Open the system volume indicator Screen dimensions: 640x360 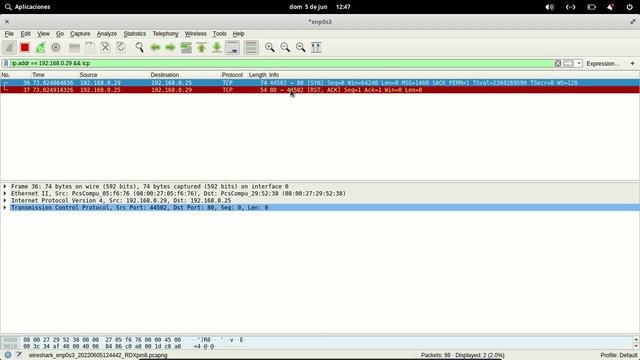(550, 7)
